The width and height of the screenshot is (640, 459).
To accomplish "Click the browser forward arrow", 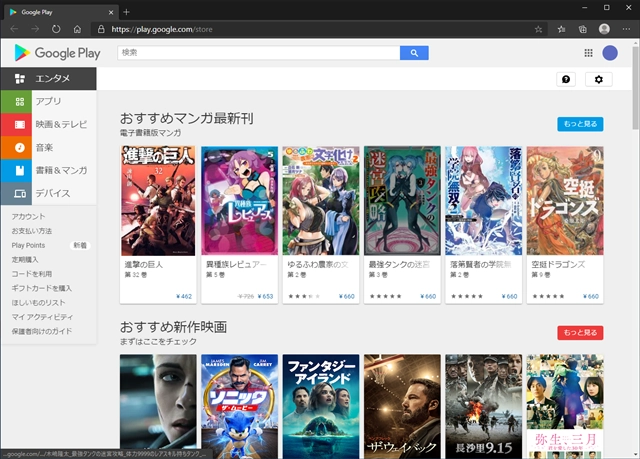I will [35, 29].
